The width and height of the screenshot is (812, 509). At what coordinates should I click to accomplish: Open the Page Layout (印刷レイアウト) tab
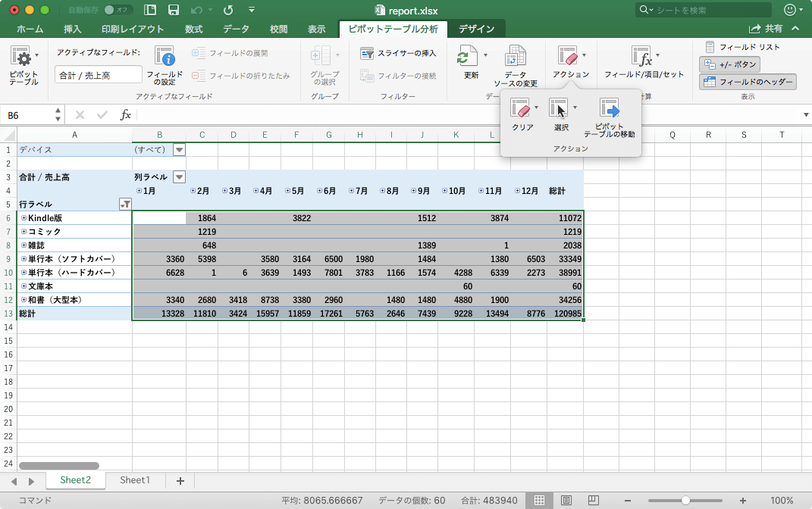(x=133, y=29)
